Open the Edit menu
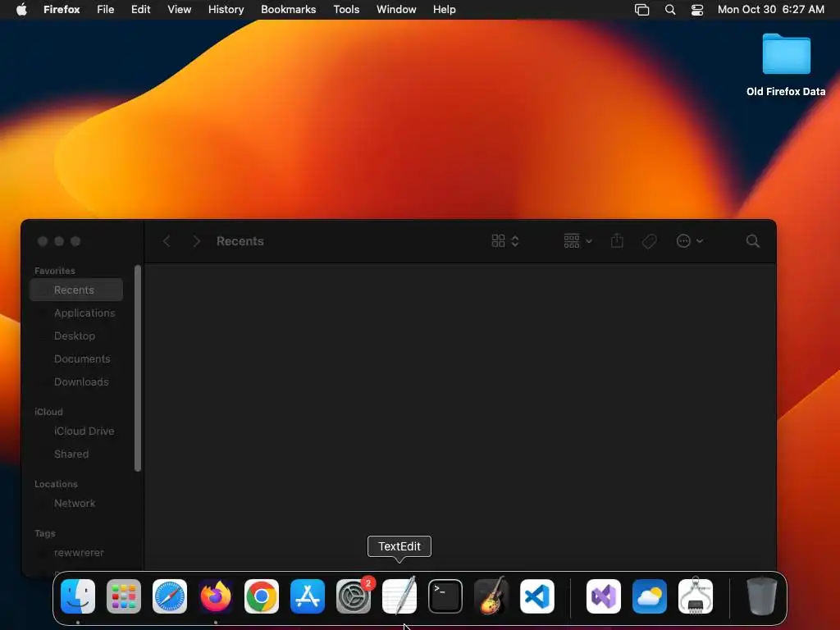 pos(141,10)
